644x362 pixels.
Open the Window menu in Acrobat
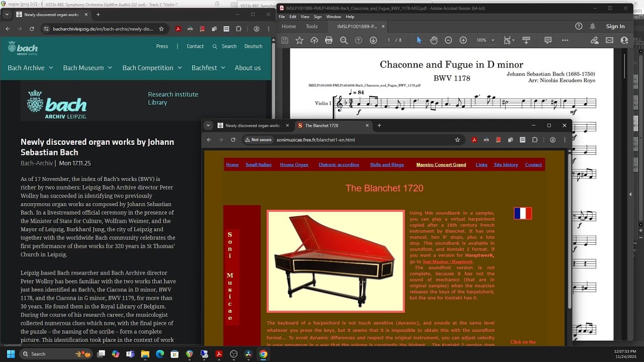point(334,17)
